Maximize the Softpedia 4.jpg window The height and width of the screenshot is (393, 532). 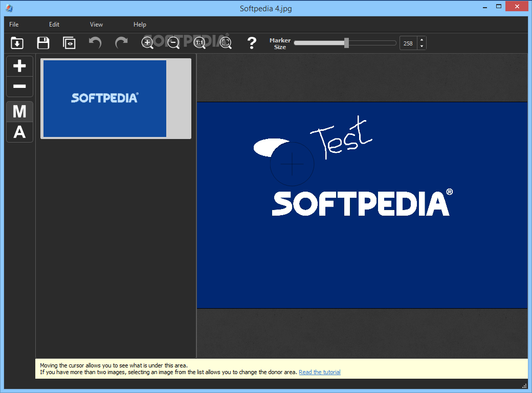pos(498,7)
